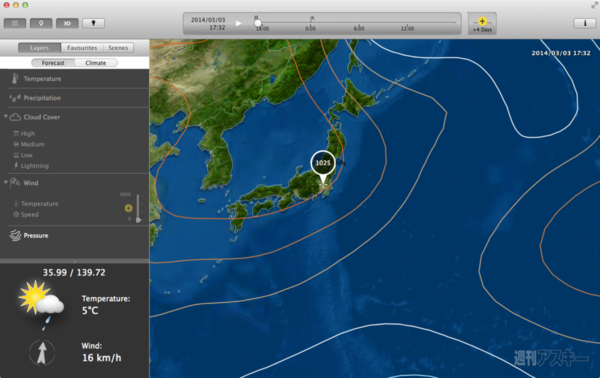Click the 5°C temperature reading
600x378 pixels.
90,310
